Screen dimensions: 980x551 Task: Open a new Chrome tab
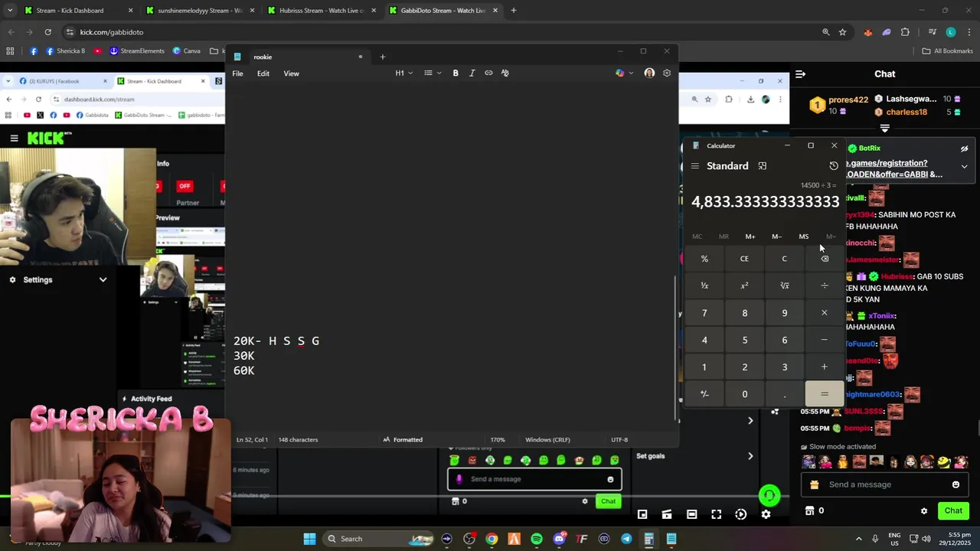(514, 11)
